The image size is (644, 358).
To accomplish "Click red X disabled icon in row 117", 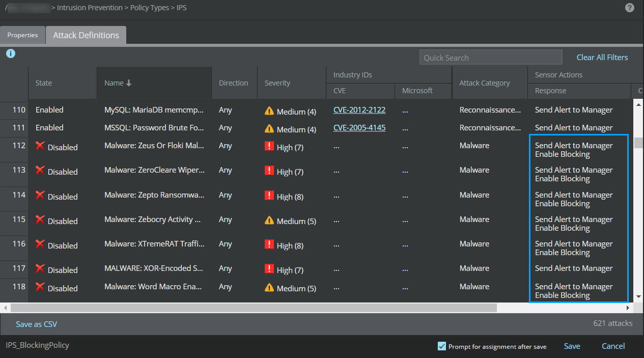I will pos(40,268).
